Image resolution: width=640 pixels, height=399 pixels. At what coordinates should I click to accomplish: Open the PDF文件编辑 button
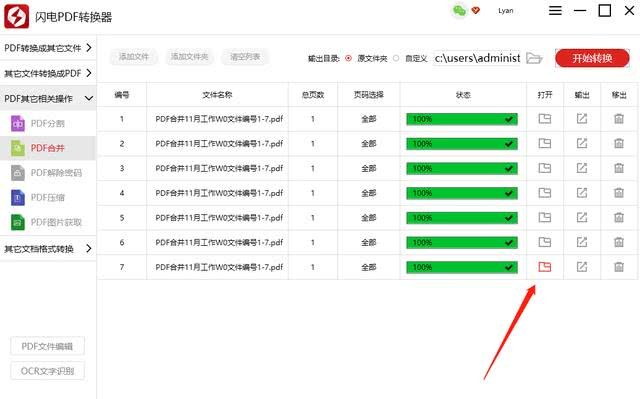click(x=47, y=346)
